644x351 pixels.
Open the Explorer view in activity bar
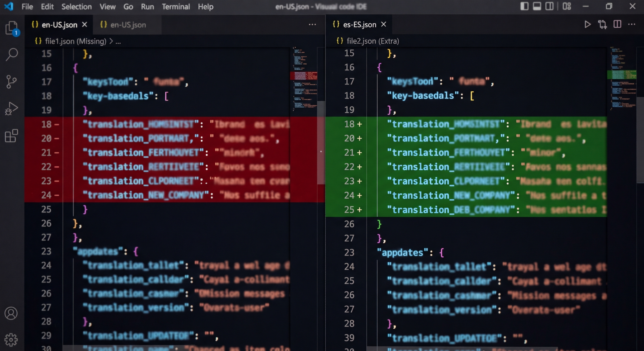click(11, 27)
